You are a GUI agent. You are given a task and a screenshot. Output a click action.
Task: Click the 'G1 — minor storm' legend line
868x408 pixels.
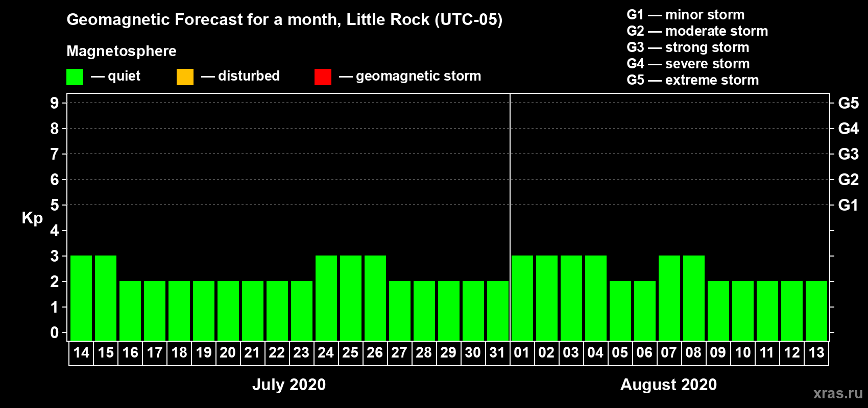(685, 15)
